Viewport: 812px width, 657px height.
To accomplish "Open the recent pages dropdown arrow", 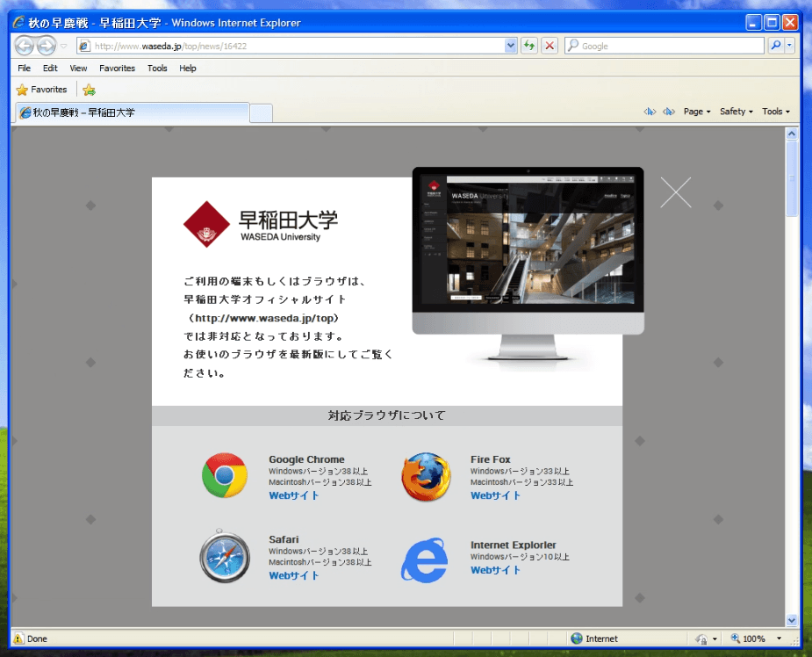I will (x=64, y=47).
